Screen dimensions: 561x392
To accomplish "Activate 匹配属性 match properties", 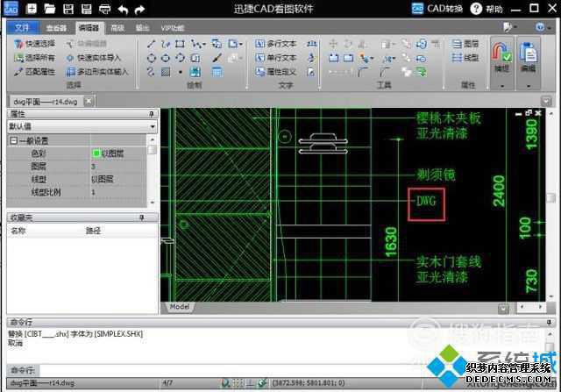I will 35,72.
